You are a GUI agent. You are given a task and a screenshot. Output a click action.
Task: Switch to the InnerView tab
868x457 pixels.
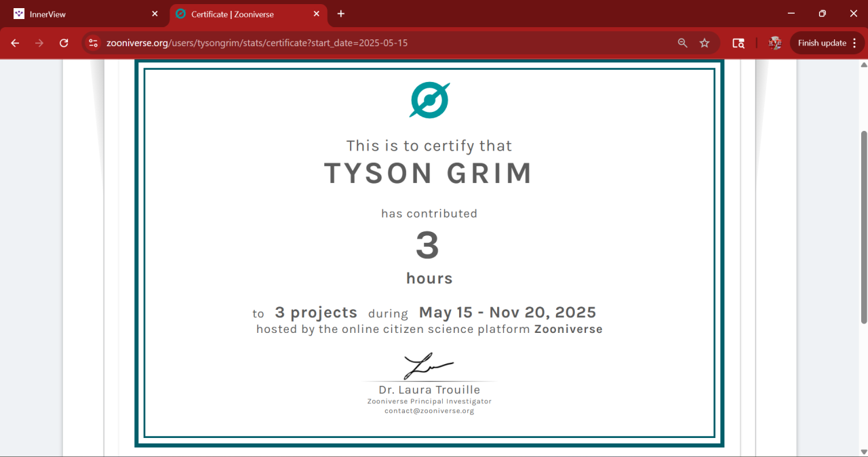pos(86,14)
